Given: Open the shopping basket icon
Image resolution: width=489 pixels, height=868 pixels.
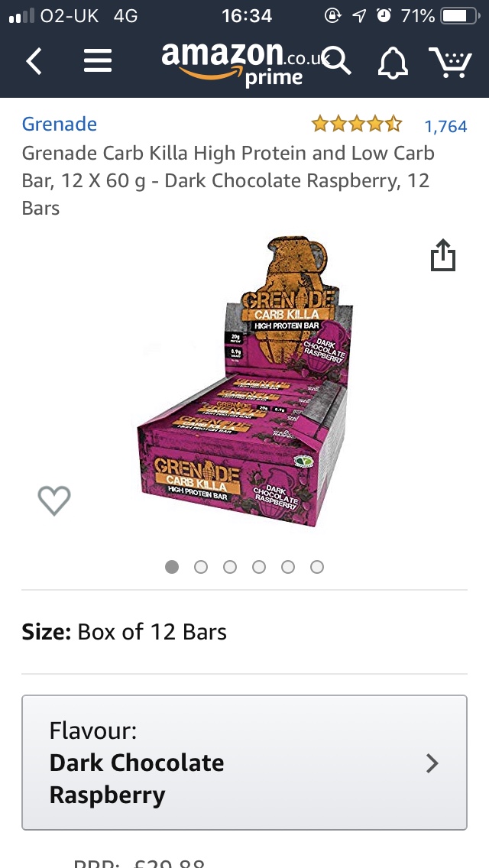Looking at the screenshot, I should pyautogui.click(x=450, y=61).
